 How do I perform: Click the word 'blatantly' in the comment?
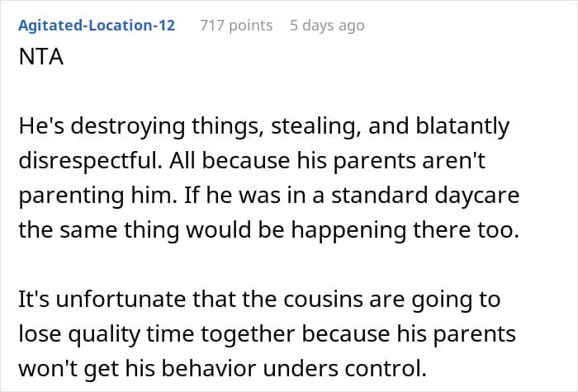click(464, 127)
